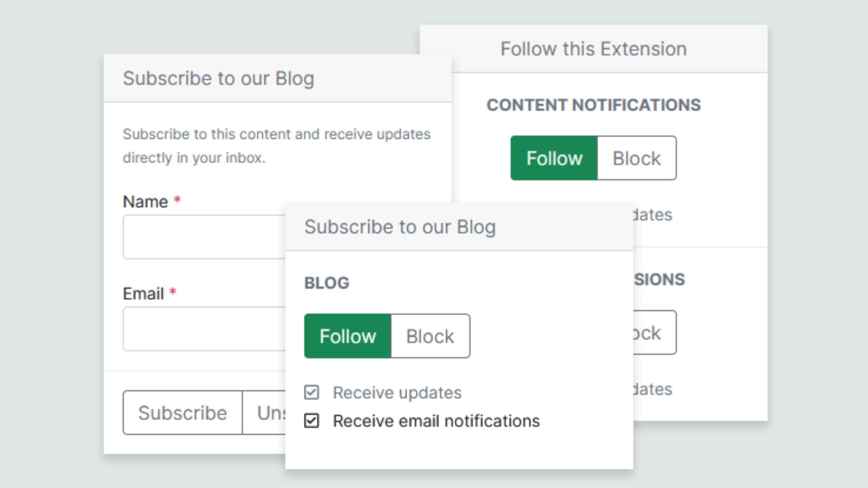Uncheck the Receive email notifications checkbox
The width and height of the screenshot is (868, 488).
[311, 421]
